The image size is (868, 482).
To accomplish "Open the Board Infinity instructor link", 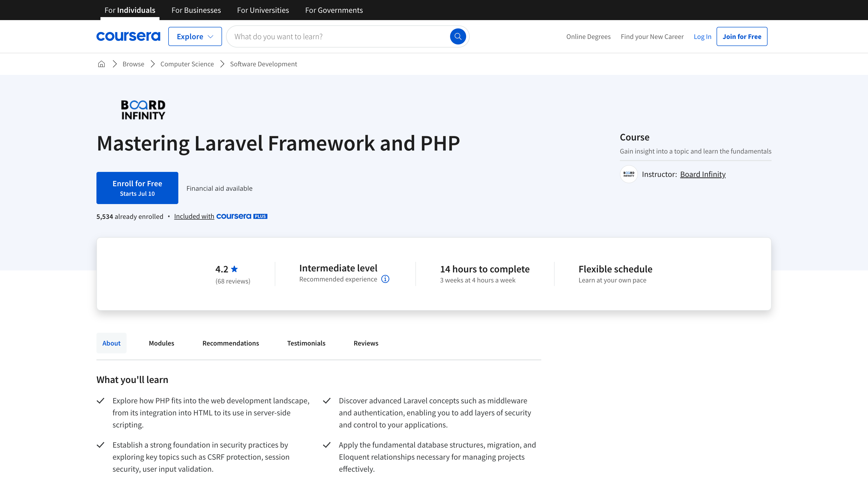I will click(702, 174).
